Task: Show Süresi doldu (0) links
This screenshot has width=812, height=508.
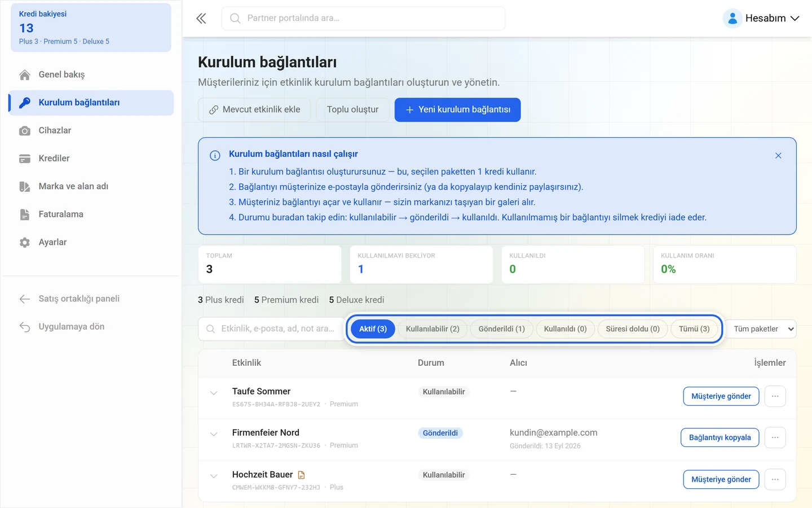Action: (633, 329)
